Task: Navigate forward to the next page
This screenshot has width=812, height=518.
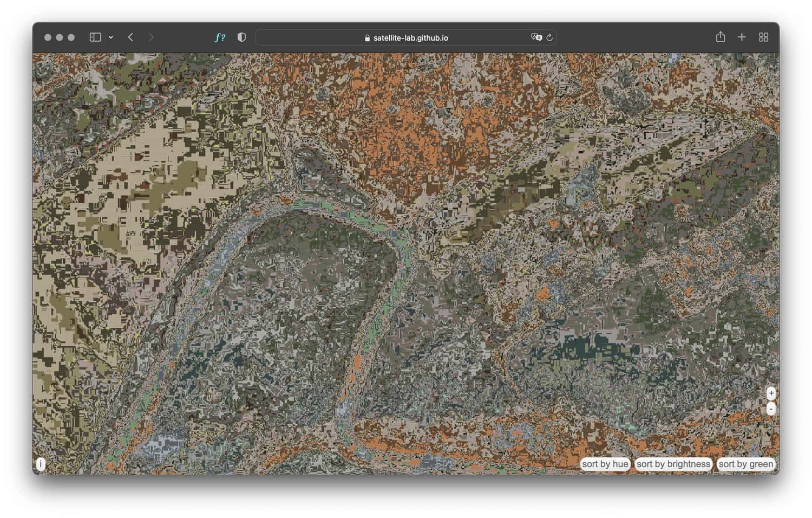Action: coord(151,37)
